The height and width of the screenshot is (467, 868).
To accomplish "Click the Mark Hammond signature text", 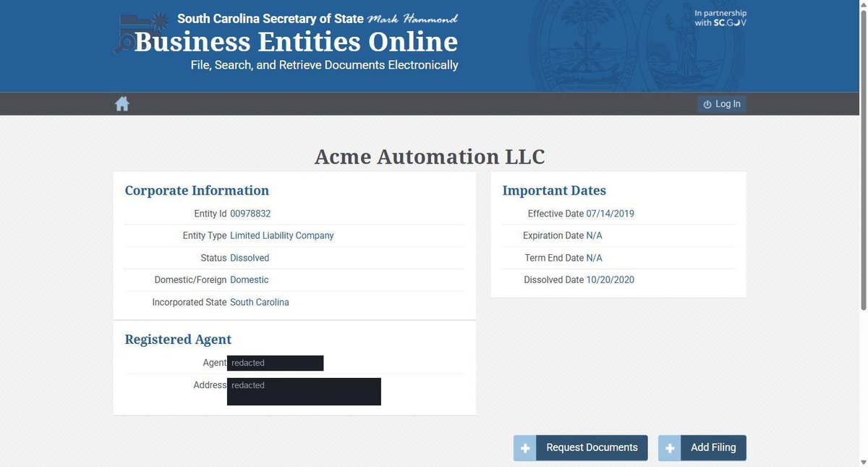I will (412, 18).
